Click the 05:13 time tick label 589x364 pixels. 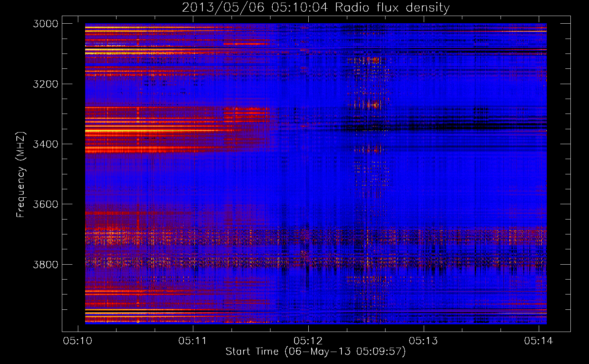tap(423, 341)
